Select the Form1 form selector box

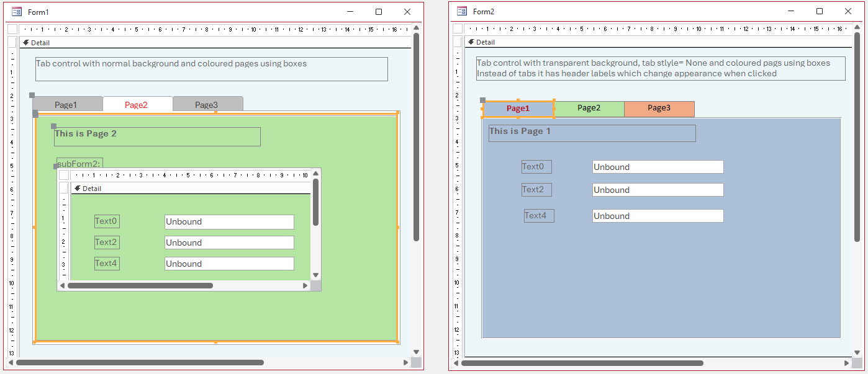(12, 29)
